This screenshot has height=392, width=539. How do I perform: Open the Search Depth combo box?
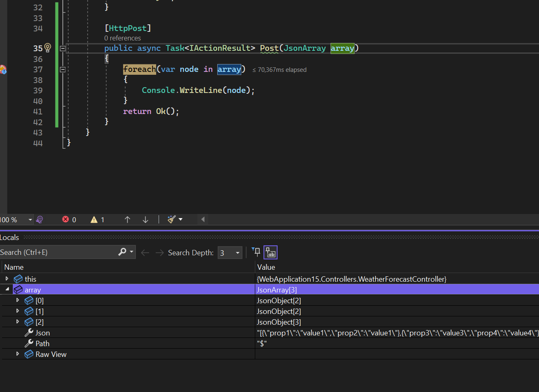tap(230, 252)
